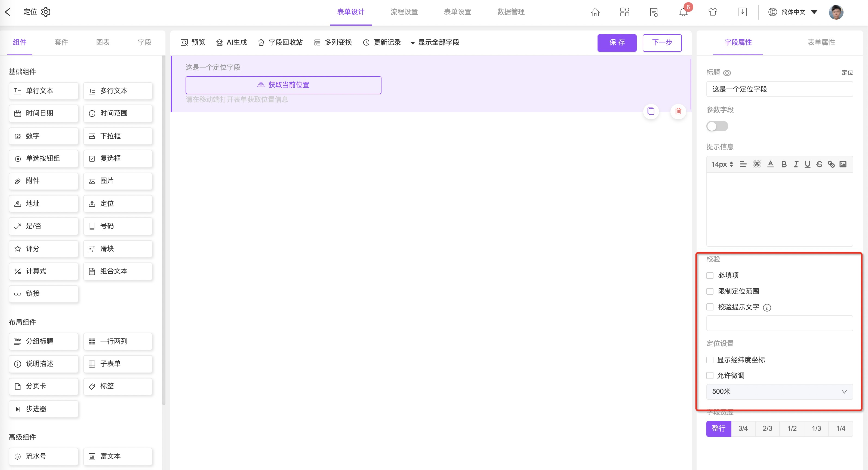Switch to the 表单设置 tab
868x470 pixels.
(x=457, y=12)
